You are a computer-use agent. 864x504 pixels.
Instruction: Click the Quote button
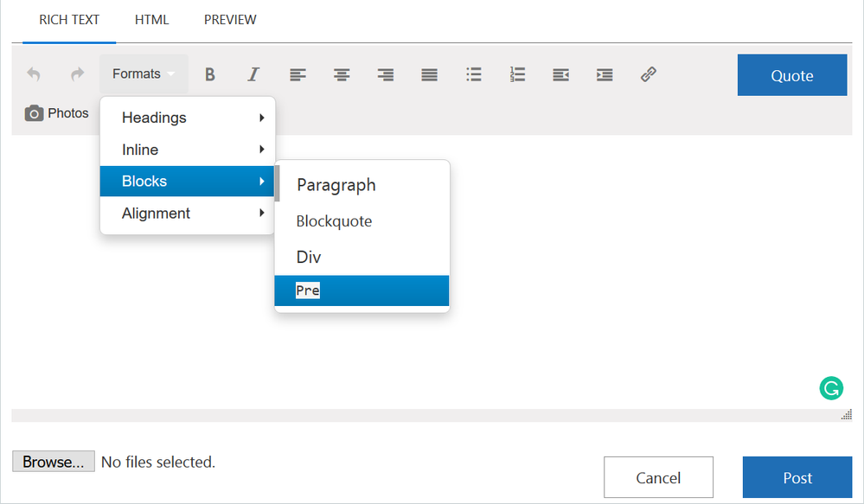point(792,75)
